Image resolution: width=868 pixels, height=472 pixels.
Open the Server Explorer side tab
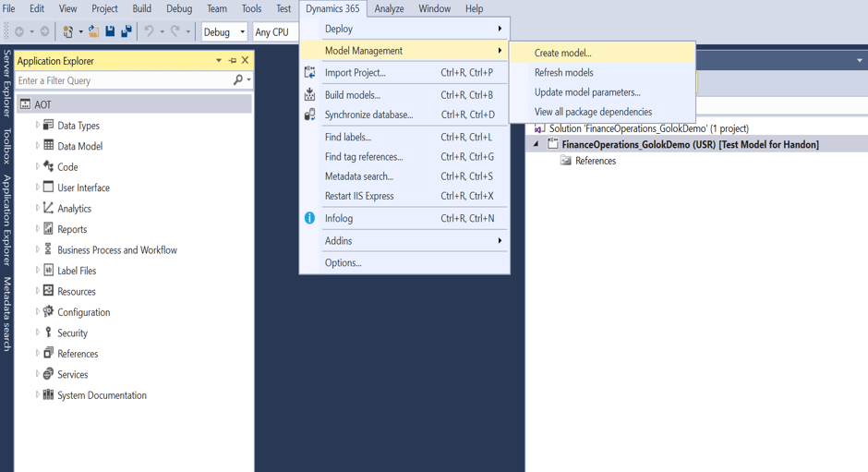click(x=7, y=83)
